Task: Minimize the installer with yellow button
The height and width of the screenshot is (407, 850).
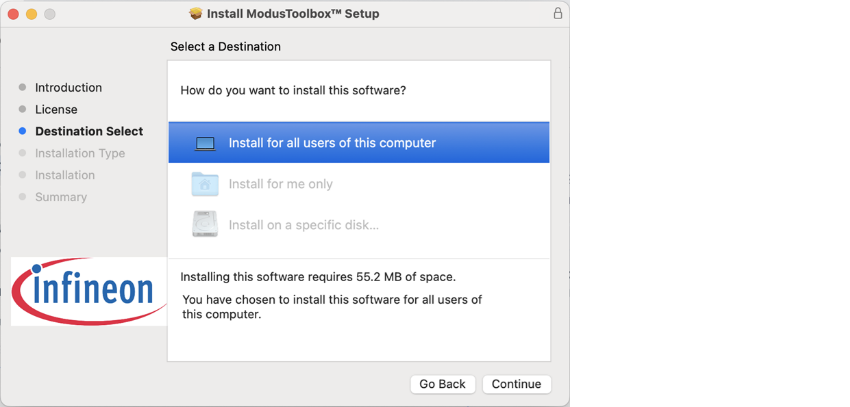Action: (x=31, y=14)
